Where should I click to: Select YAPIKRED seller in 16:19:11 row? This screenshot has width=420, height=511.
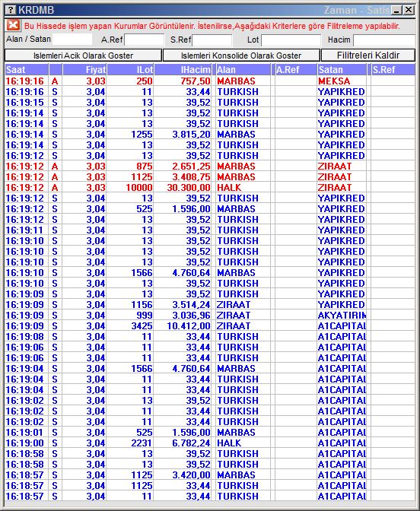click(342, 230)
